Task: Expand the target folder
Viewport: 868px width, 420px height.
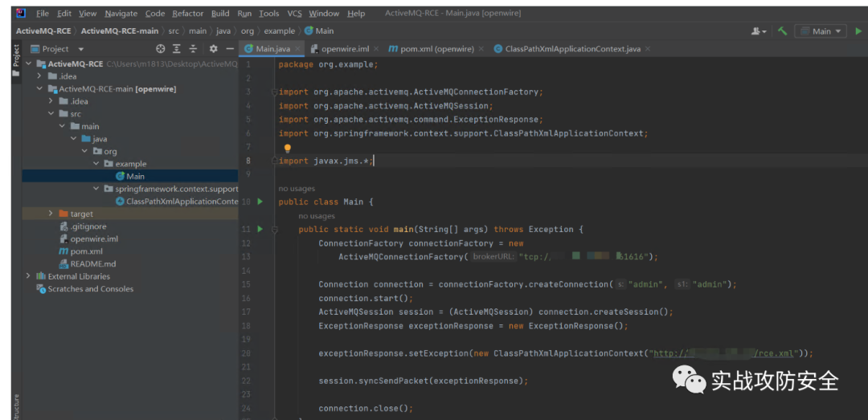Action: 51,214
